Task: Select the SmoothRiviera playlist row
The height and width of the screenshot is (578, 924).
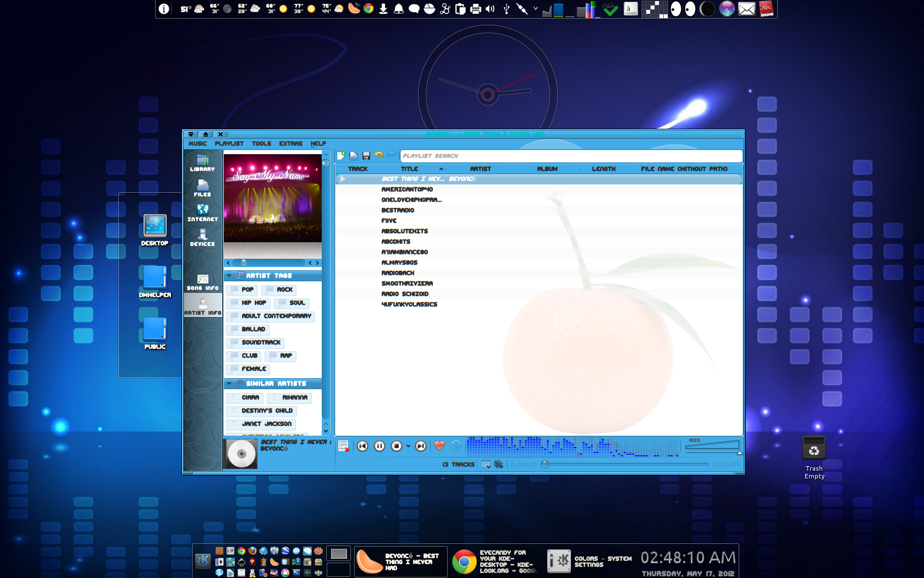Action: tap(539, 283)
